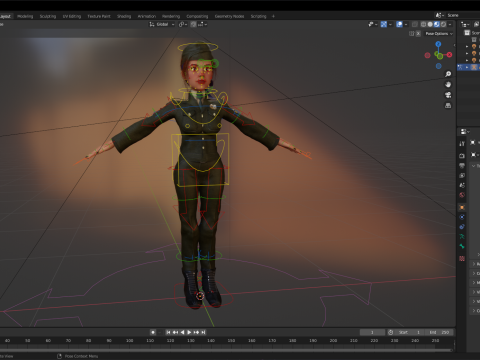Switch to solid viewport shading
Image resolution: width=480 pixels, height=360 pixels.
[430, 24]
